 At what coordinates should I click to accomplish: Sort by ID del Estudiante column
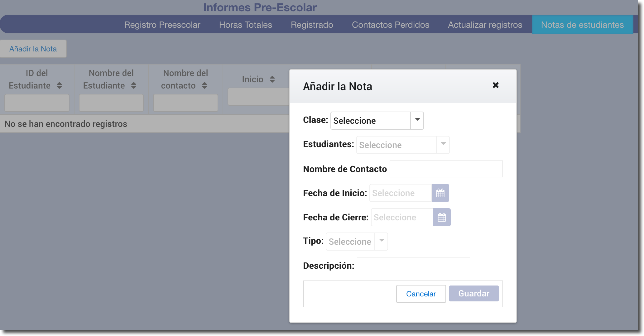tap(59, 86)
